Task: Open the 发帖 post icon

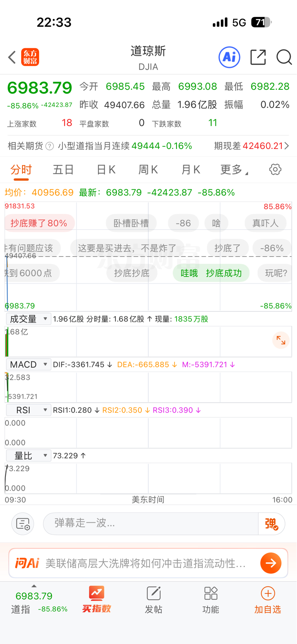Action: (154, 593)
